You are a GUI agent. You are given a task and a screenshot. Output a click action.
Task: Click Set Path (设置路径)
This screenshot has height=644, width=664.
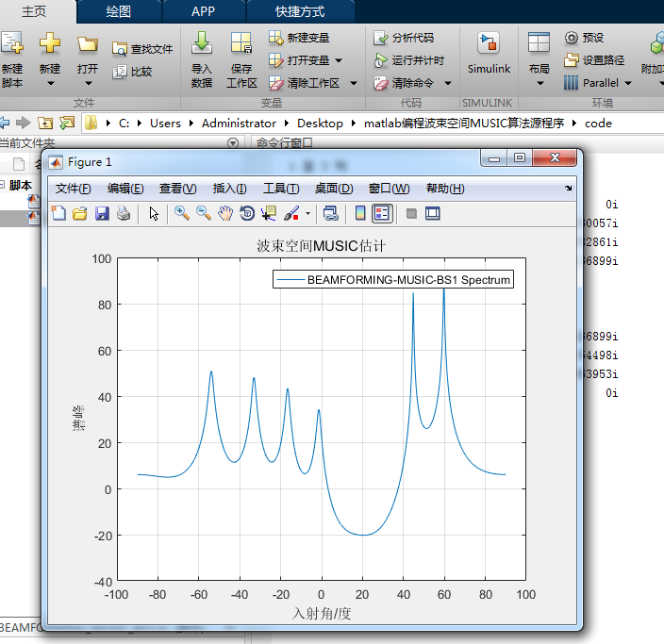pos(593,60)
